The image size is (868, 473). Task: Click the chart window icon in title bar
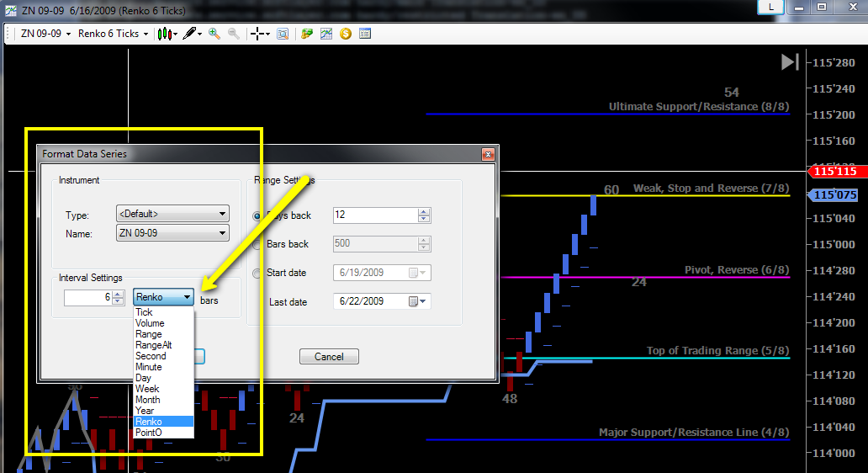pos(11,11)
